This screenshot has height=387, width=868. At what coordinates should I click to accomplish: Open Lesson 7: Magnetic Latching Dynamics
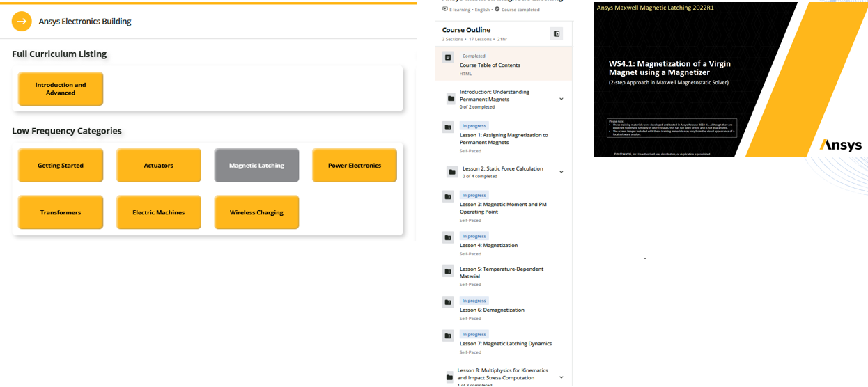(506, 343)
